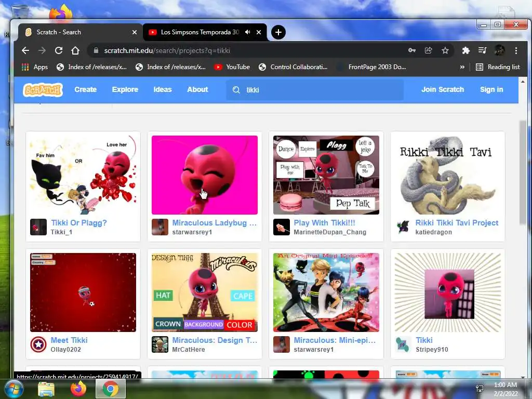
Task: Close the Scratch - Search tab
Action: pyautogui.click(x=135, y=32)
